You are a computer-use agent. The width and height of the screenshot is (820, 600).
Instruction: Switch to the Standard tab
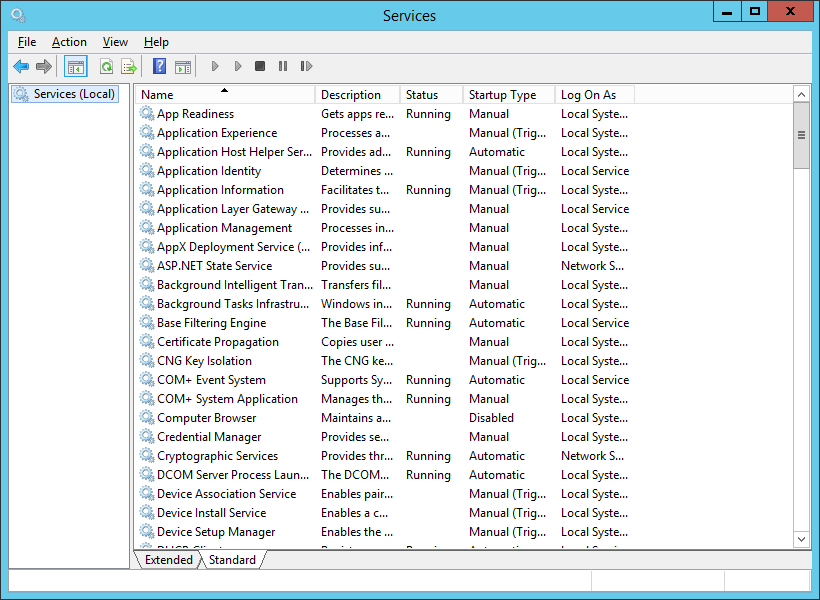click(x=232, y=560)
